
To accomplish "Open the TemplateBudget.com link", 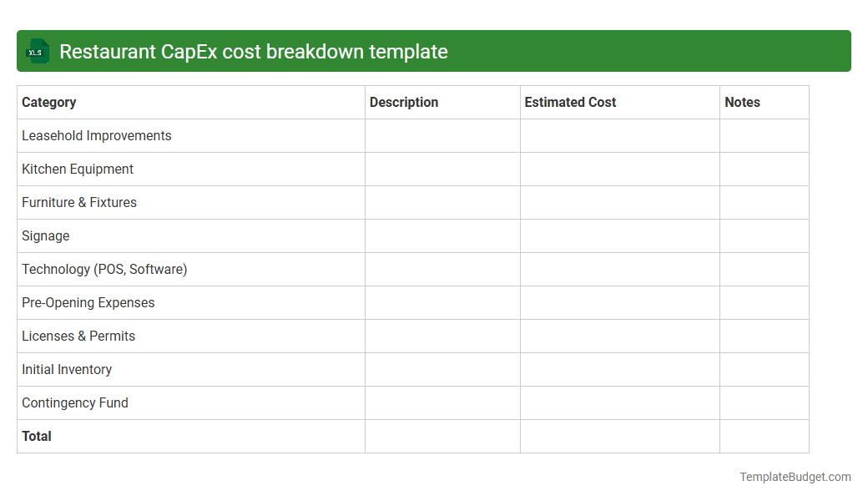I will point(795,477).
